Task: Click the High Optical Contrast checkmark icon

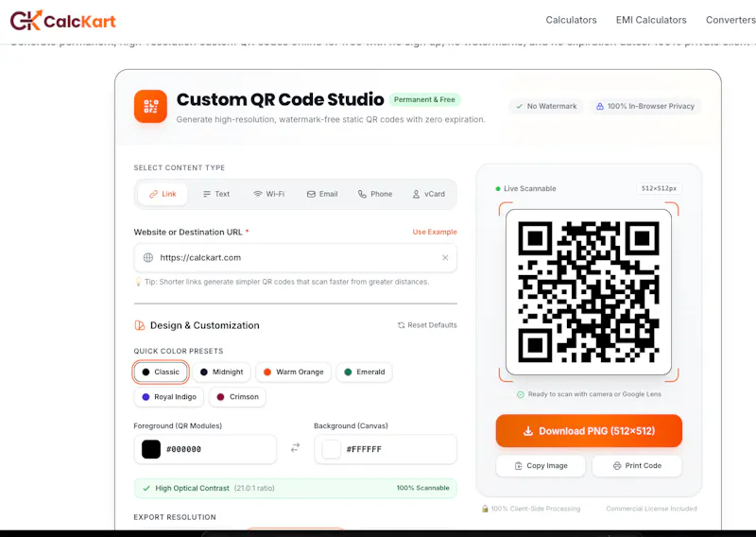Action: click(x=146, y=488)
